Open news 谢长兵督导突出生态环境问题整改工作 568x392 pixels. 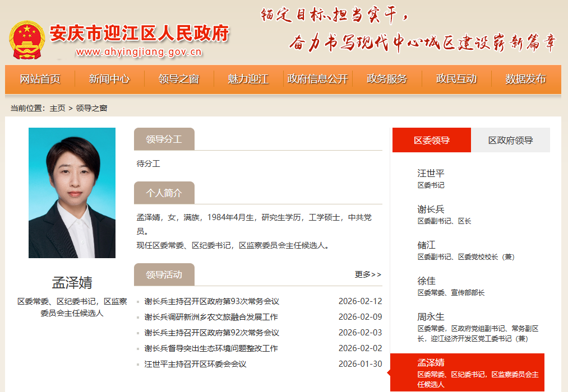[x=211, y=348]
